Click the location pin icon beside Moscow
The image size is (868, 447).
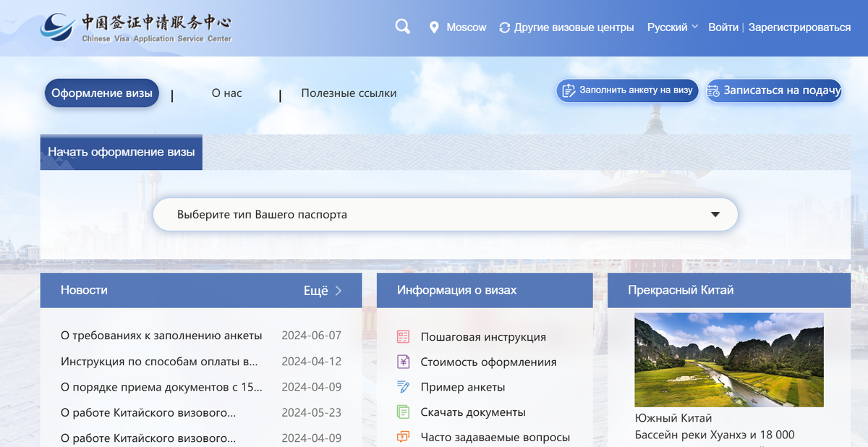(434, 27)
